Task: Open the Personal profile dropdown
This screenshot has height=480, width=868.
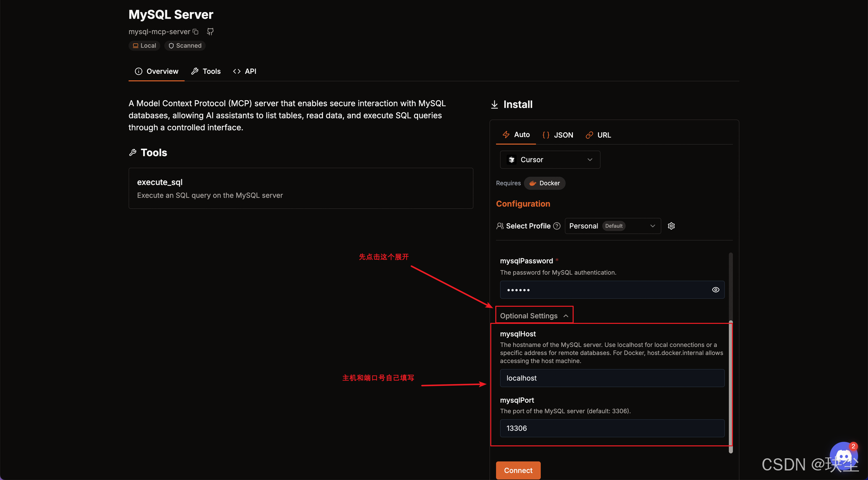Action: click(612, 226)
